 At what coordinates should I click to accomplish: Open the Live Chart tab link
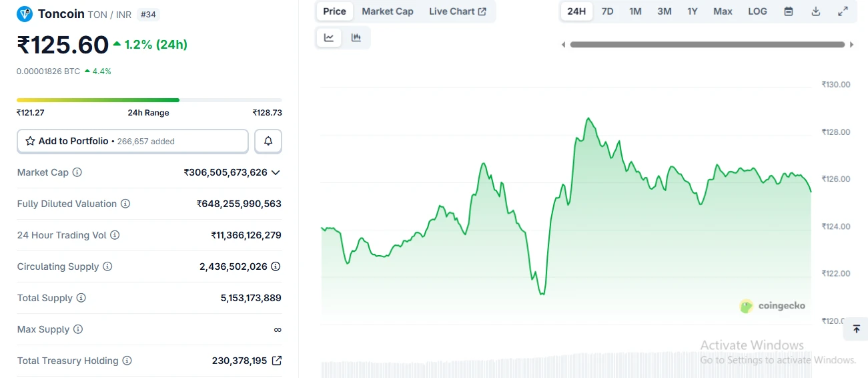pyautogui.click(x=458, y=11)
